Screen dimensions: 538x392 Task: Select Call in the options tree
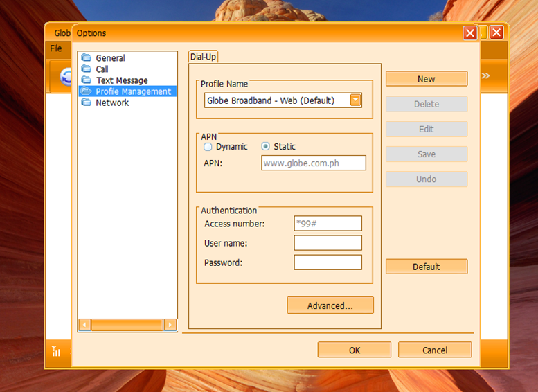click(x=102, y=69)
